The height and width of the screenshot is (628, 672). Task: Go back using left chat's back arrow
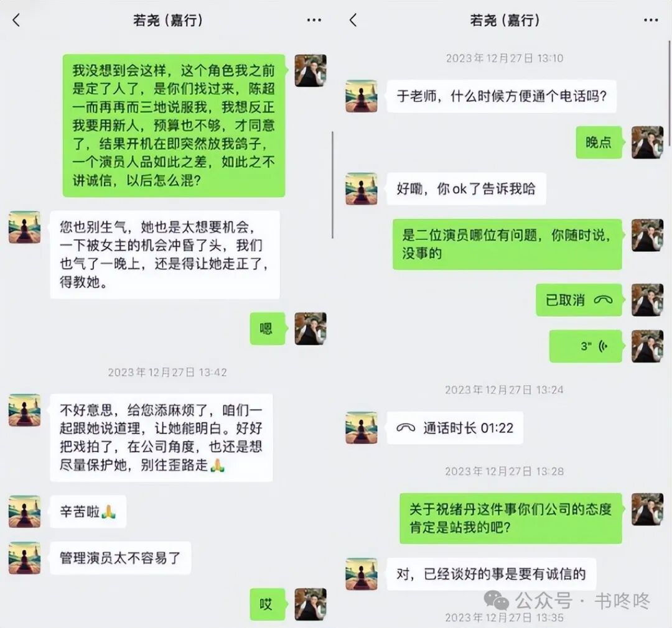coord(16,20)
